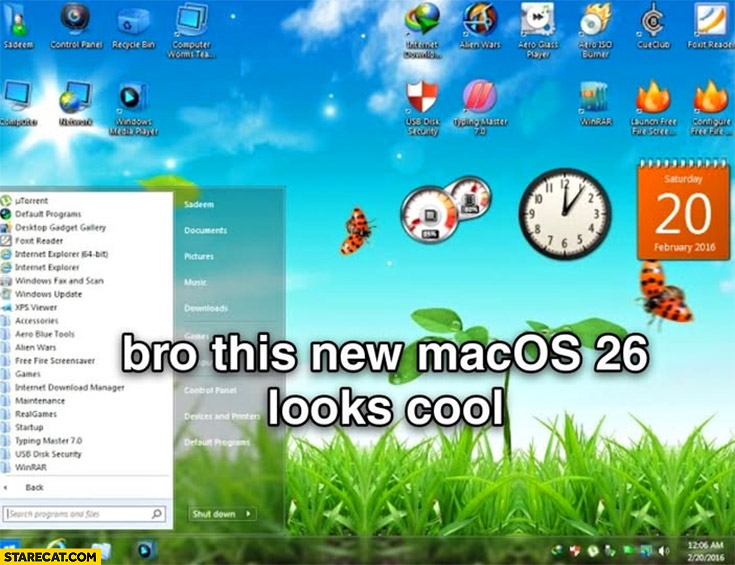Expand the Accessories folder in Start menu

(36, 321)
